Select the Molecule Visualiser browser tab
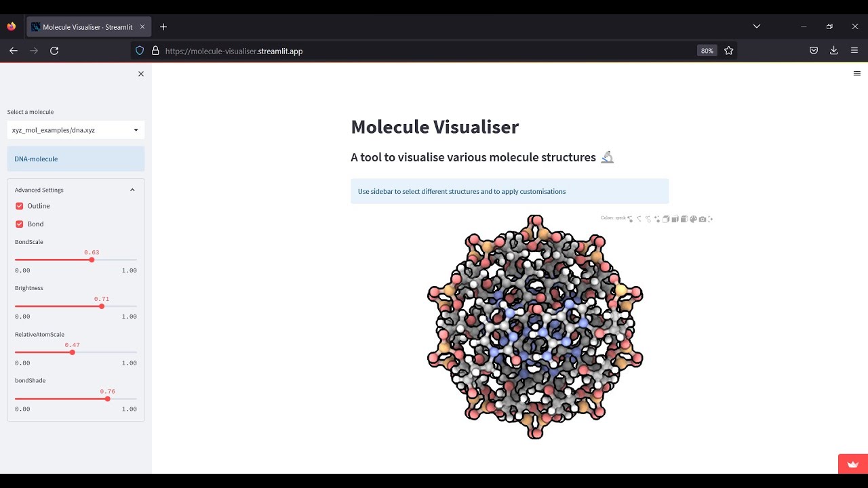The image size is (868, 488). pos(88,27)
